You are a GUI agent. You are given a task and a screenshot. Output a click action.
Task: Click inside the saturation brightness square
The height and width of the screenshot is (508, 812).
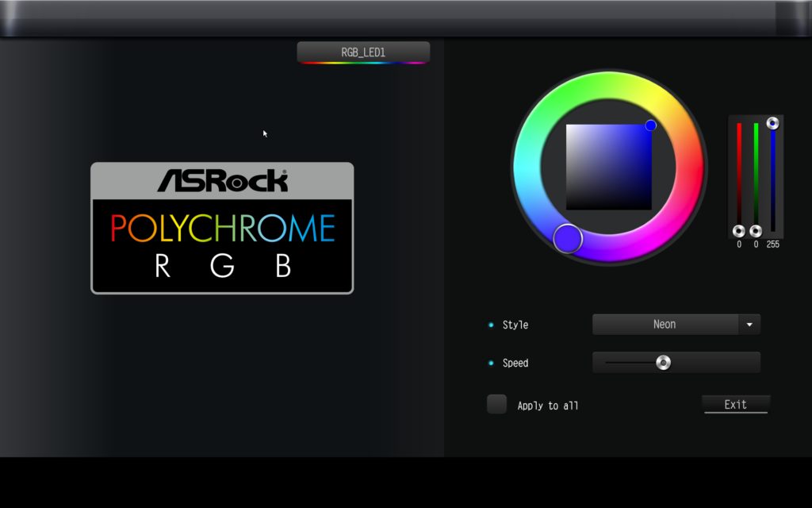(608, 167)
